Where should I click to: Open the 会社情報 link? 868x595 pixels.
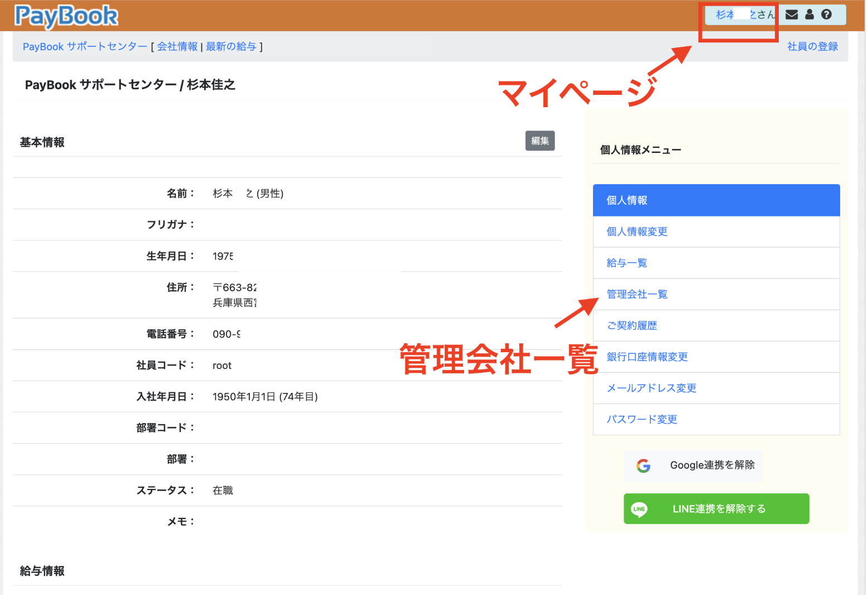[177, 46]
